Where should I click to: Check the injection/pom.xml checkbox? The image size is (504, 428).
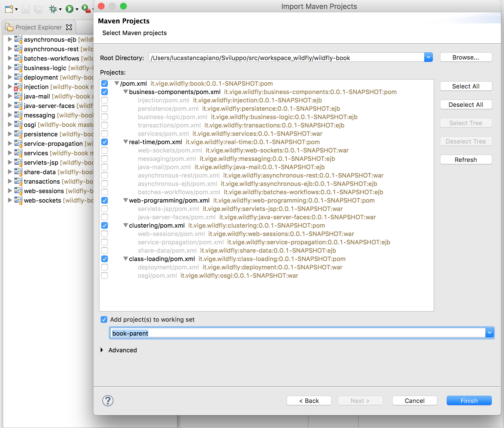point(105,100)
